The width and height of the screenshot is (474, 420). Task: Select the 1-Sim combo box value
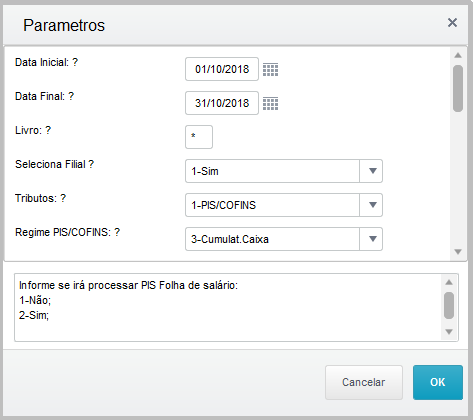click(272, 171)
